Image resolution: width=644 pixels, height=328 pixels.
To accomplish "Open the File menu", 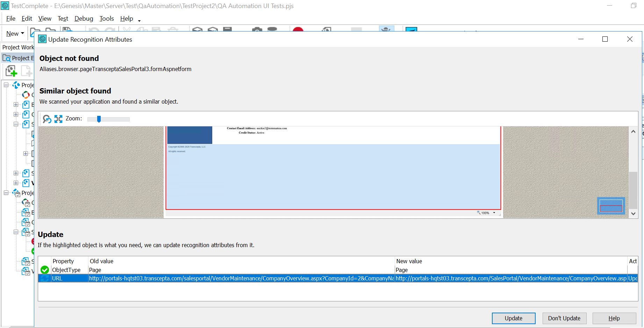I will click(11, 19).
